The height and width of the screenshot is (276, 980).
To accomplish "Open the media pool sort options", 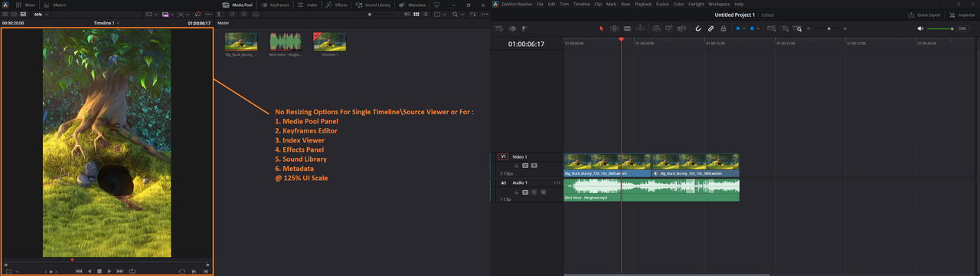I will point(473,14).
